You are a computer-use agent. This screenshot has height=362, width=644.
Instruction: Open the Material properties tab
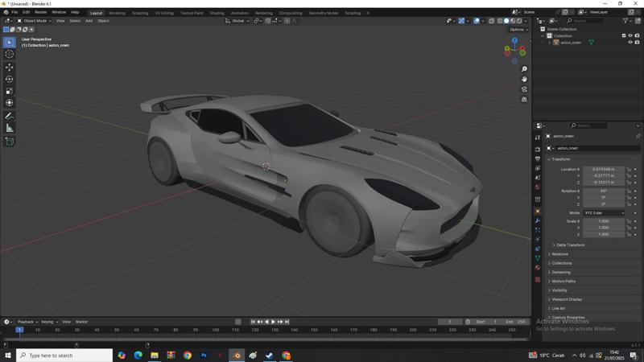click(x=538, y=268)
